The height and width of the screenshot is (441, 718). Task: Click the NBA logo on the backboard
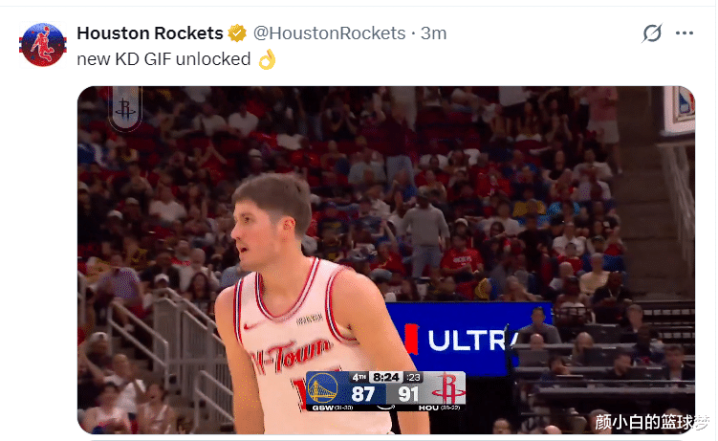point(685,103)
